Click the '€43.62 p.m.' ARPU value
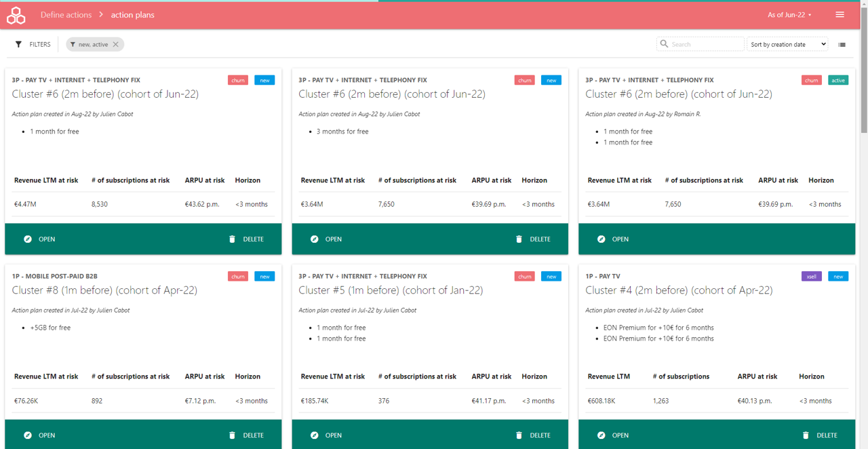This screenshot has width=868, height=449. pyautogui.click(x=202, y=204)
